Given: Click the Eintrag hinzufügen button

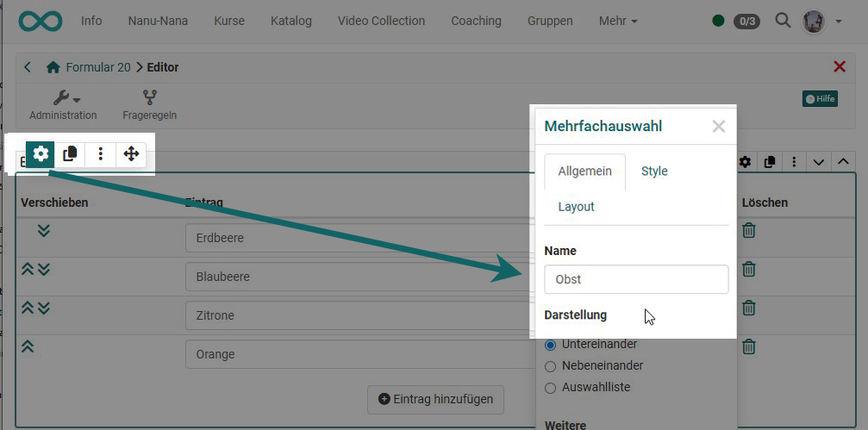Looking at the screenshot, I should (x=436, y=399).
